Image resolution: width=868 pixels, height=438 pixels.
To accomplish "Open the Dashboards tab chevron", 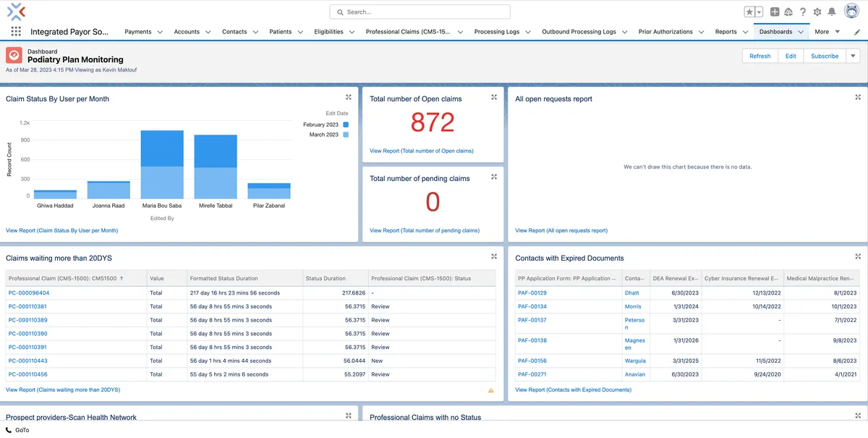I will pos(801,32).
